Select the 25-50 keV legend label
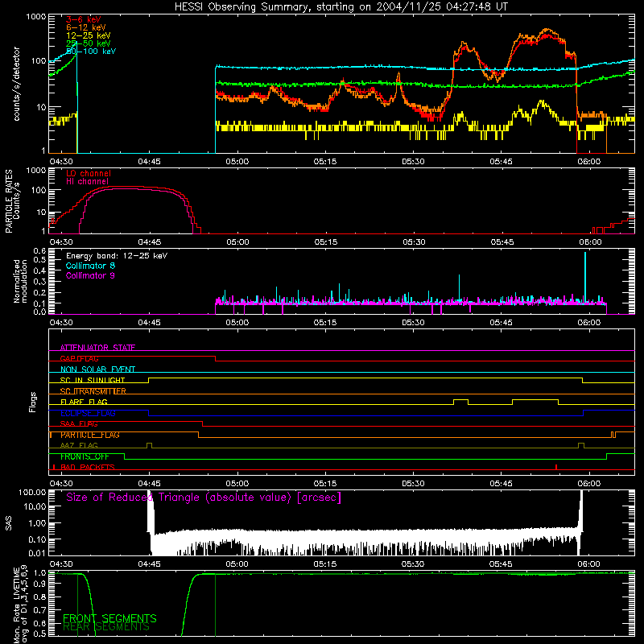This screenshot has width=644, height=644. point(89,43)
